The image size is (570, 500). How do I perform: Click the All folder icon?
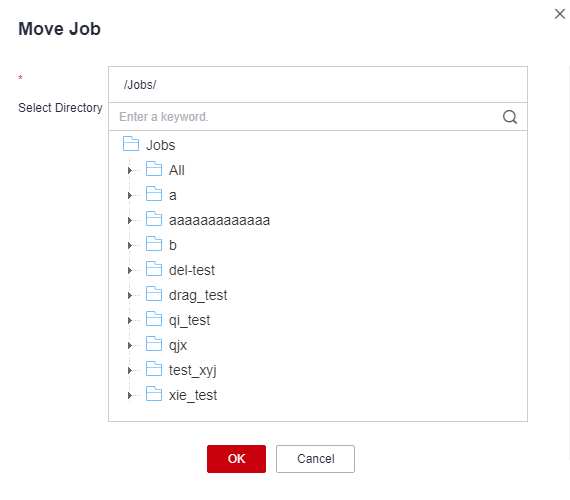point(154,169)
